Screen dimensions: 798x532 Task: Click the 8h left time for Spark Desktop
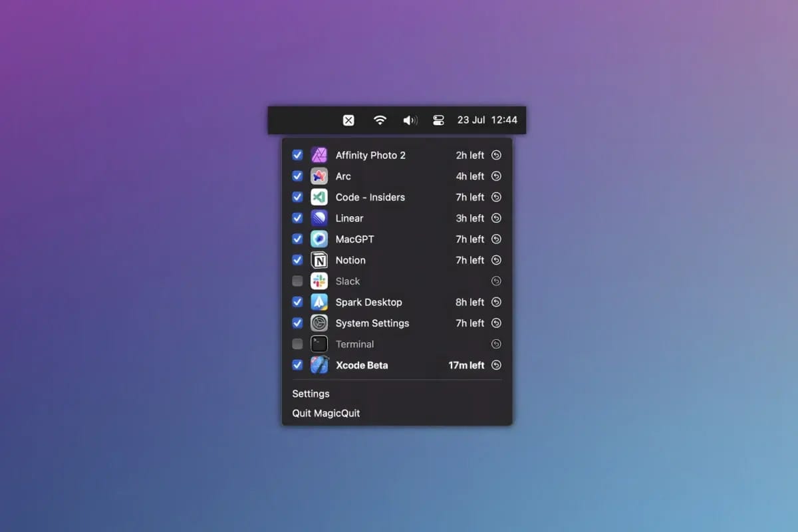click(x=470, y=302)
